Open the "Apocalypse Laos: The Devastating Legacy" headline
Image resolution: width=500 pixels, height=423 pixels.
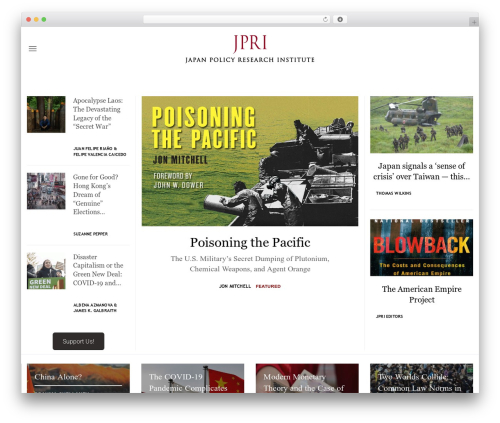tap(98, 113)
